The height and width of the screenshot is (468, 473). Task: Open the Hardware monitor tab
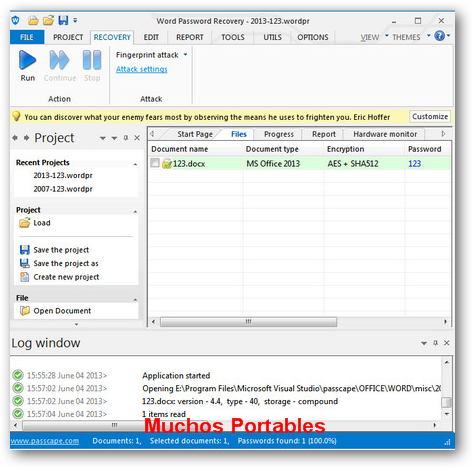pos(385,134)
